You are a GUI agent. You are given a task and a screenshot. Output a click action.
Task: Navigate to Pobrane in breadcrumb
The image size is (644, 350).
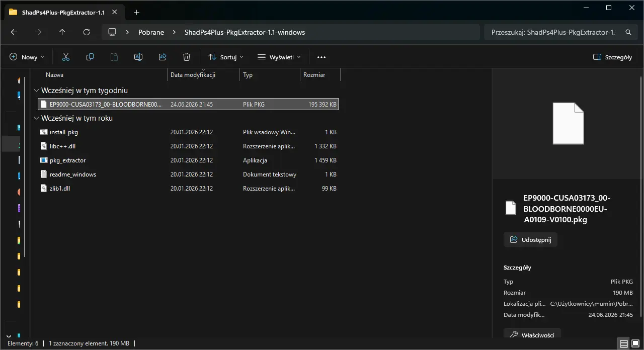pyautogui.click(x=151, y=32)
